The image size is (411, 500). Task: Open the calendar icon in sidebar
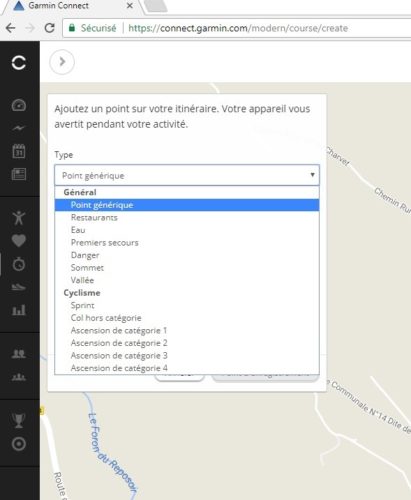(19, 151)
